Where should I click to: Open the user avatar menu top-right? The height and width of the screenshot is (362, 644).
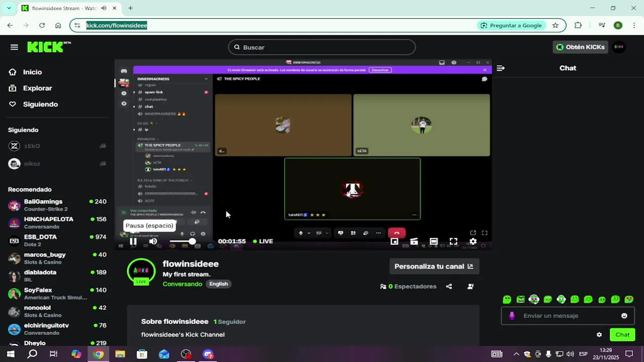coord(619,47)
